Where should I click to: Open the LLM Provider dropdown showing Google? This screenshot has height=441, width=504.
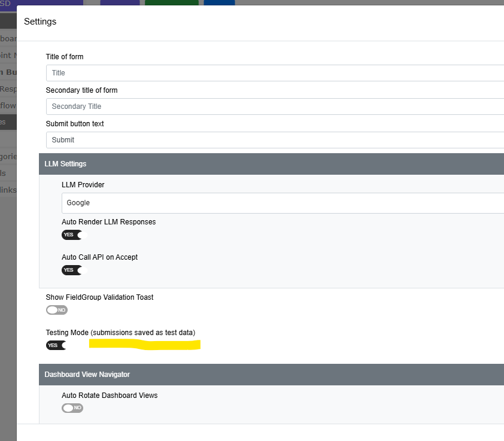click(x=283, y=203)
